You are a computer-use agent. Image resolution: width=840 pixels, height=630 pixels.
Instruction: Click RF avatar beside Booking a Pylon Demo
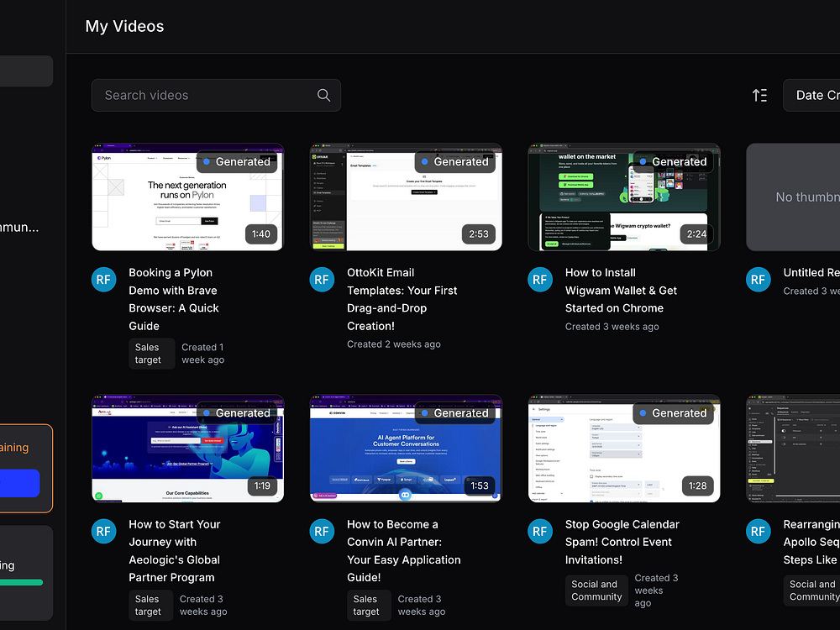104,280
